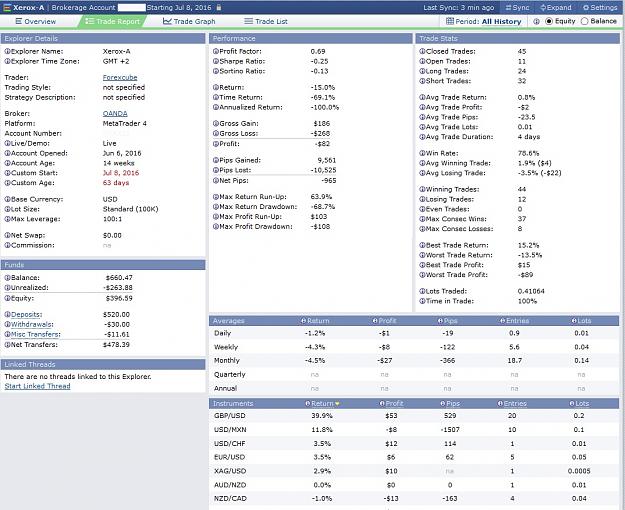The image size is (625, 510).
Task: Open the Deposits link
Action: click(x=26, y=315)
